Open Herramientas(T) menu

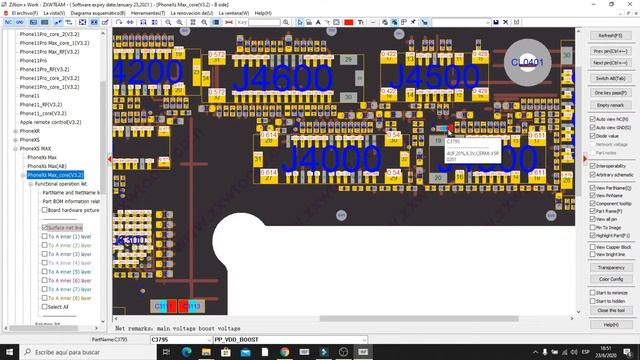pos(148,13)
